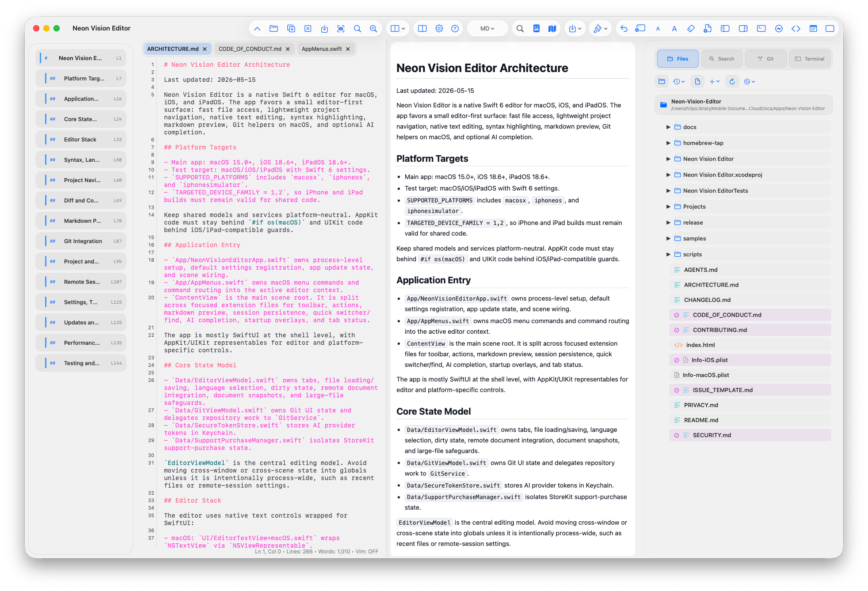
Task: Click the black magnifying glass search icon
Action: coord(520,29)
